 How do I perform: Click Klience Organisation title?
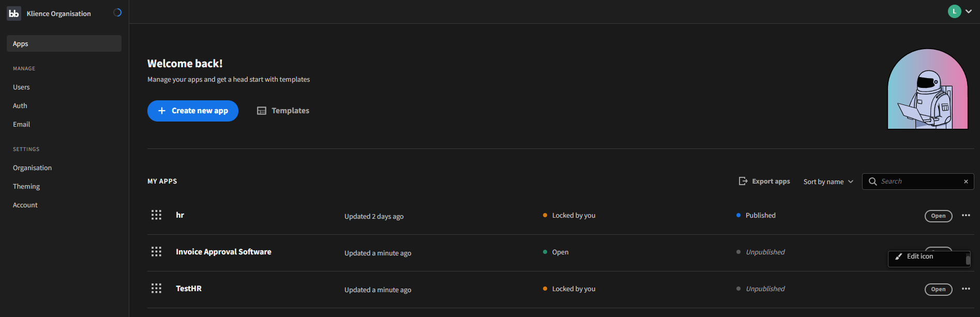point(58,13)
